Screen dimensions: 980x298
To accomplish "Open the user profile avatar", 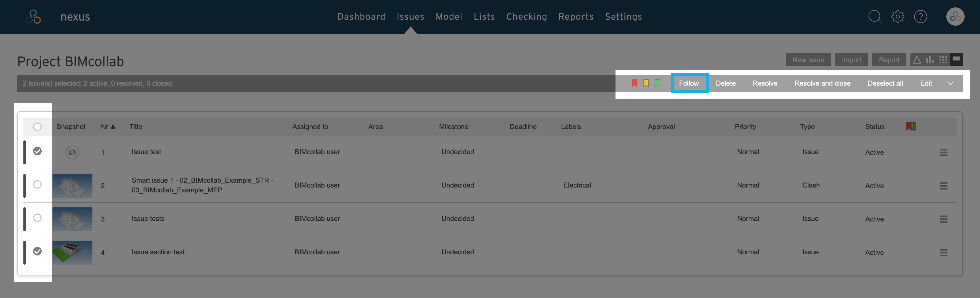I will (955, 17).
